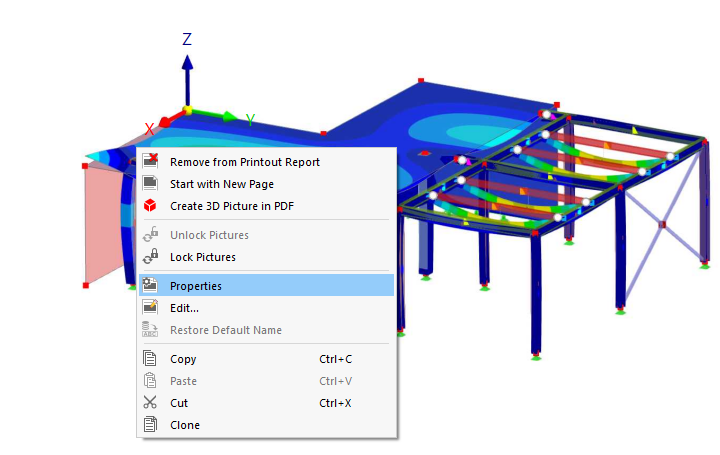Click the red 3D cube PDF icon
720x455 pixels.
tap(150, 205)
